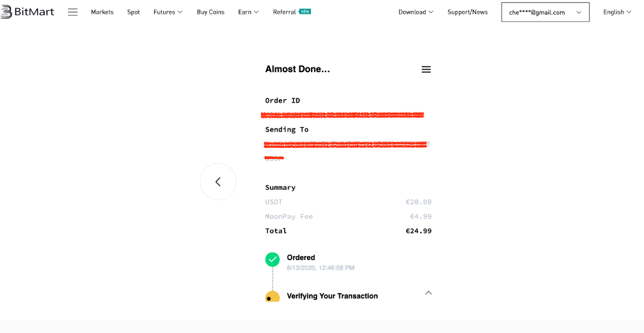This screenshot has width=644, height=333.
Task: Select Spot in the navigation bar
Action: [x=133, y=12]
